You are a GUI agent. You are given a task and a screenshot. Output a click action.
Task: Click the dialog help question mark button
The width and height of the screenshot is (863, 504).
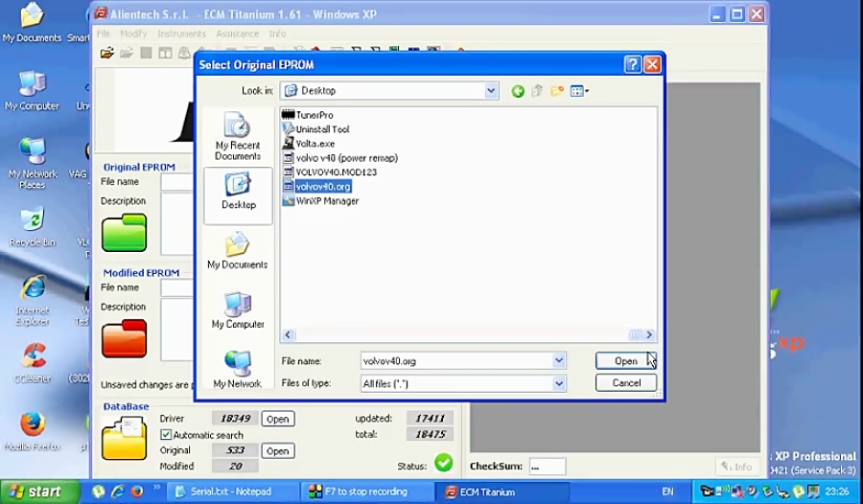pos(633,64)
